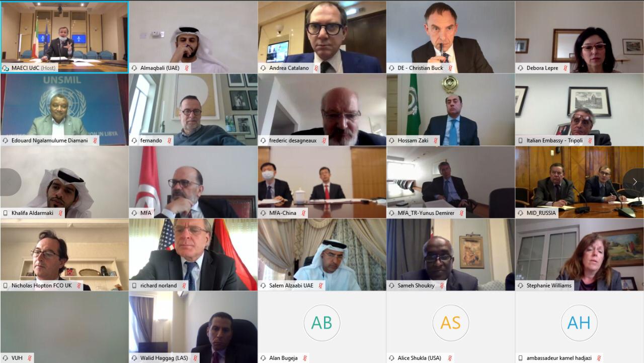This screenshot has width=644, height=363.
Task: Toggle mute icon for Debora Lepre
Action: pyautogui.click(x=566, y=68)
